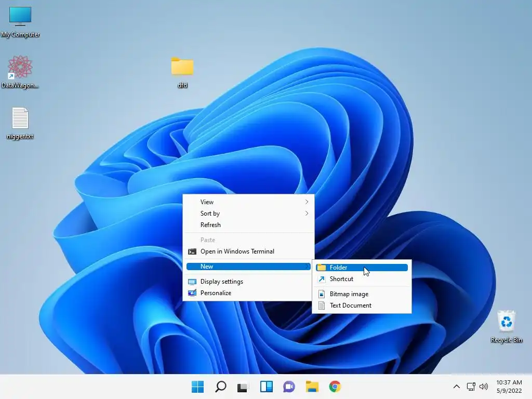Open the Widgets taskbar icon

[x=267, y=387]
